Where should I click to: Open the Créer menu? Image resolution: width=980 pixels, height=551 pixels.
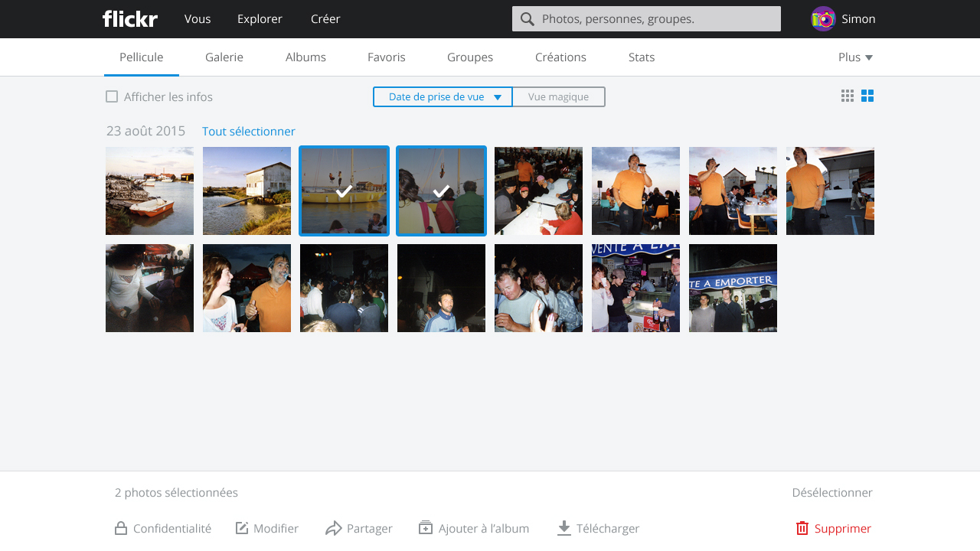(x=325, y=19)
